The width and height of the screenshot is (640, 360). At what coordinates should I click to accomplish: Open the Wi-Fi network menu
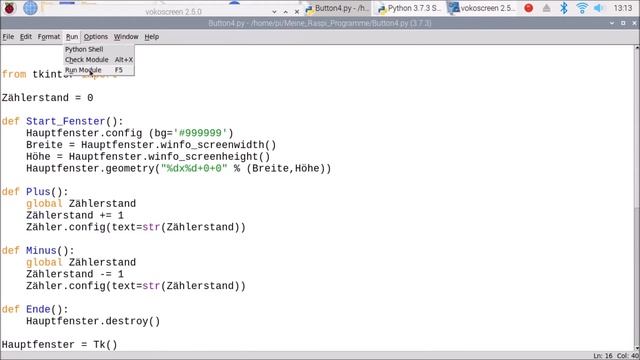click(582, 8)
